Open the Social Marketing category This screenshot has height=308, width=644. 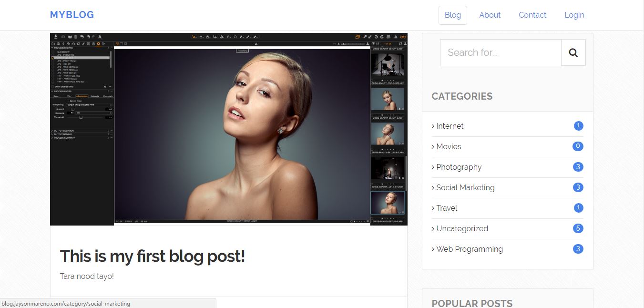[465, 187]
